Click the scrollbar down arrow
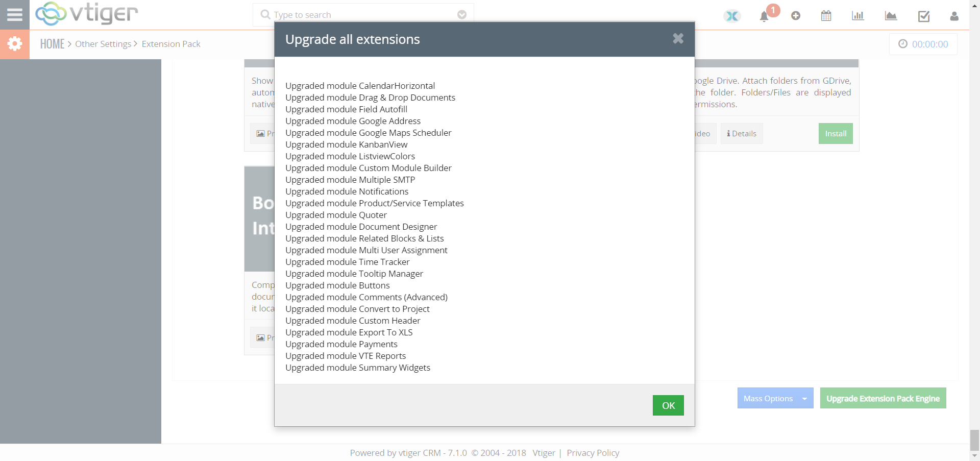This screenshot has height=461, width=980. tap(974, 456)
